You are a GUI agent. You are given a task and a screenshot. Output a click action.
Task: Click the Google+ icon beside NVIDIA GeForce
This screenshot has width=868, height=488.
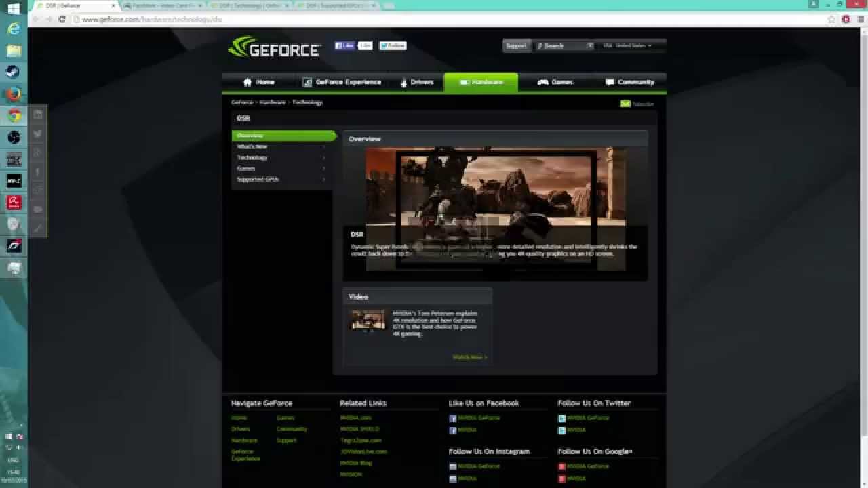pyautogui.click(x=561, y=466)
